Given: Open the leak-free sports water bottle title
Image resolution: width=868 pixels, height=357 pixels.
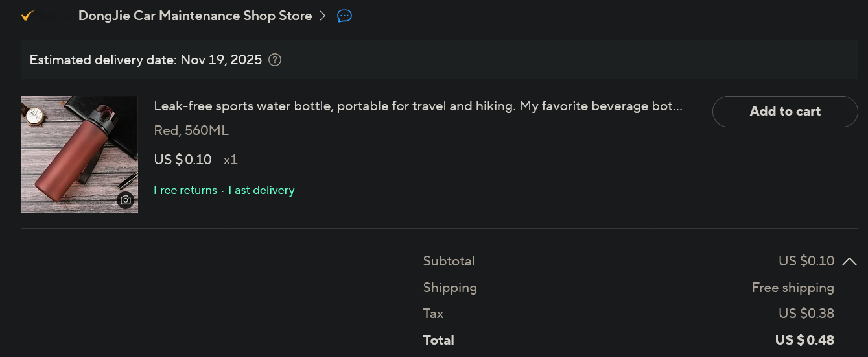Looking at the screenshot, I should [417, 106].
